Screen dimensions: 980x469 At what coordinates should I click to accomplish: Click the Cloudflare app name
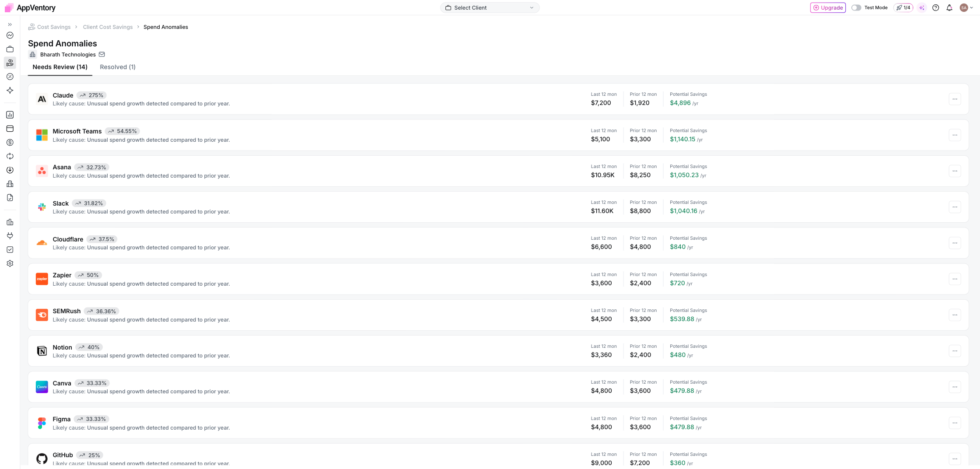click(68, 239)
